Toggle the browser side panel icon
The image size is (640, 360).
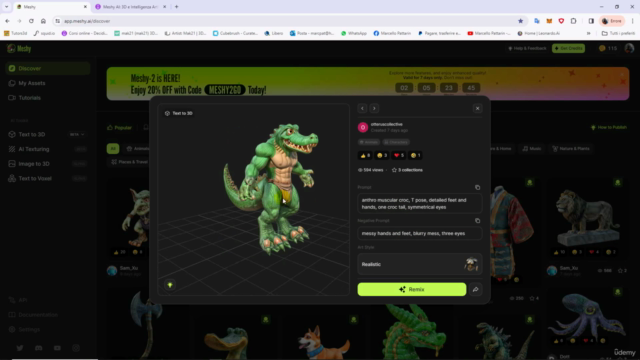tap(591, 21)
